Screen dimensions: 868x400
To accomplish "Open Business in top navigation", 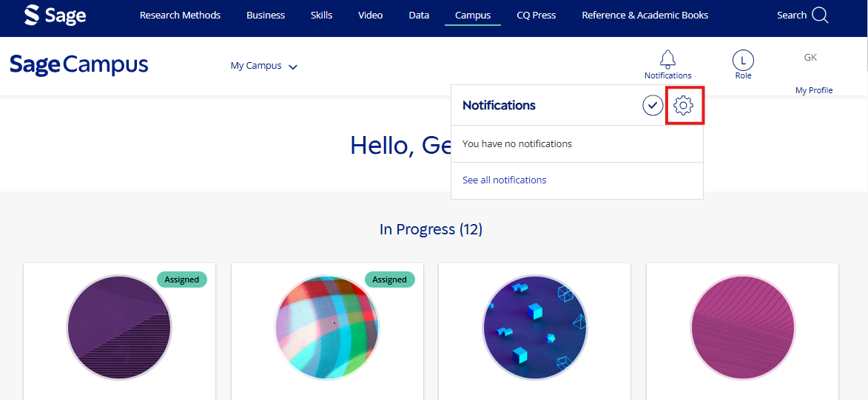I will [266, 16].
